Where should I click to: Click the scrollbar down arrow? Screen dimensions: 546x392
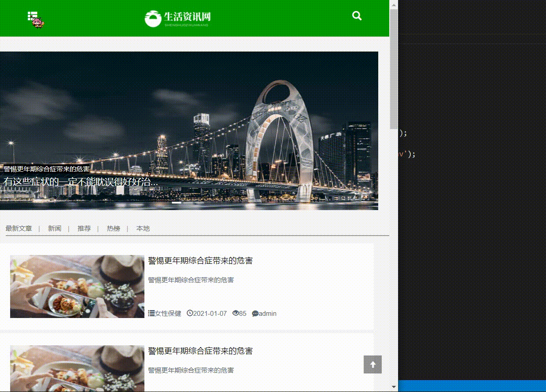[x=394, y=387]
